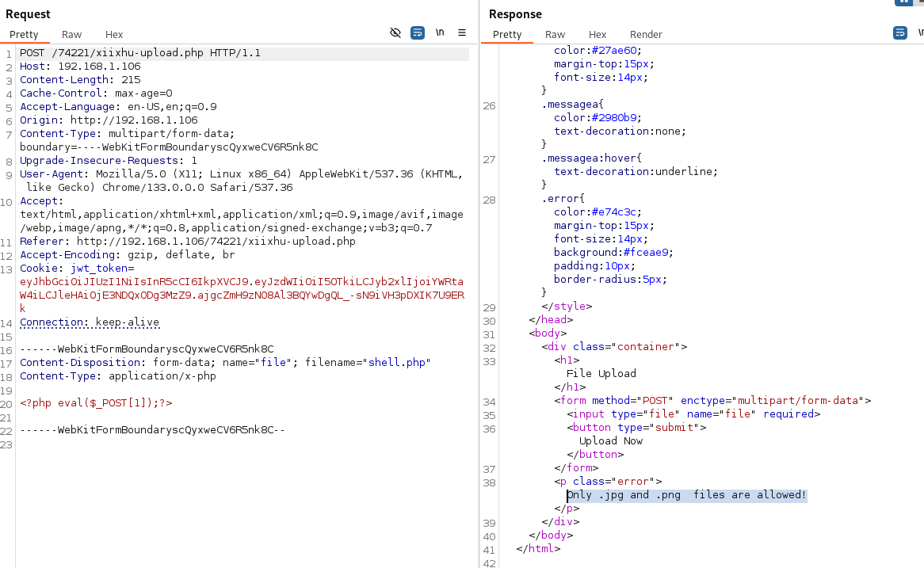Click the <body> tag on line 31
924x568 pixels.
[x=548, y=334]
